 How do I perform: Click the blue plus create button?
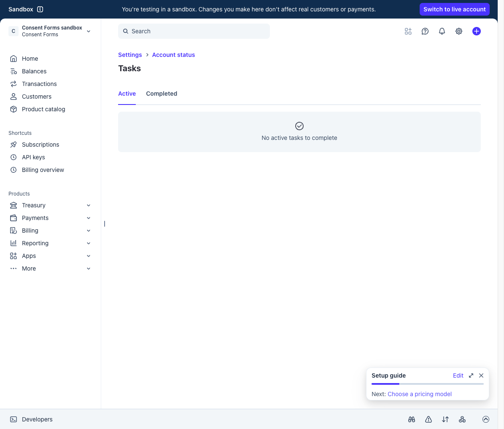coord(476,31)
